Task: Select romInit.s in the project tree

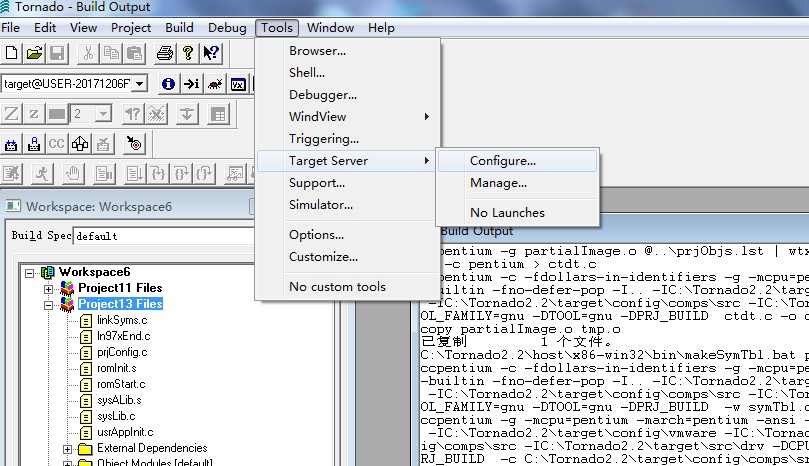Action: click(117, 368)
